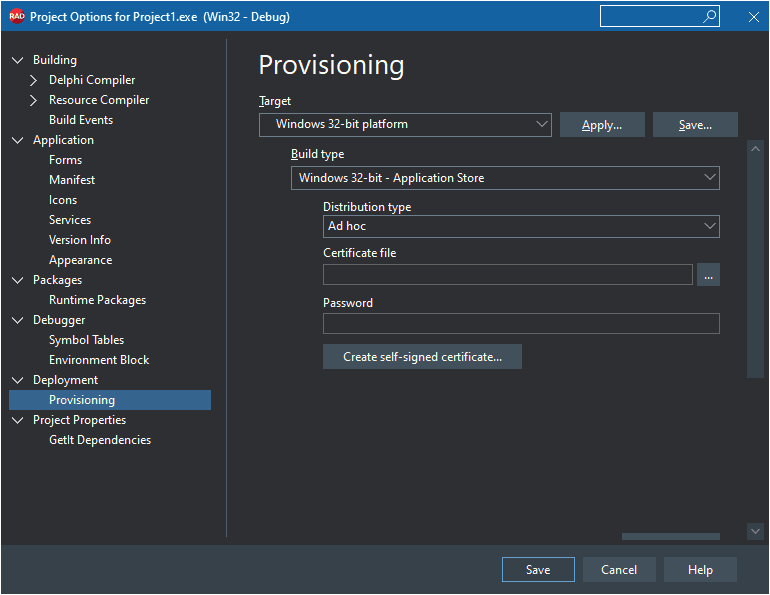Open Runtime Packages settings
This screenshot has width=770, height=595.
point(97,300)
